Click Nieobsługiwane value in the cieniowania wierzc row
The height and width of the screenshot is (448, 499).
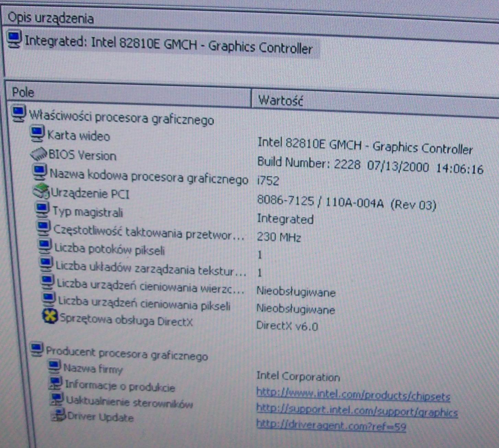pos(296,292)
